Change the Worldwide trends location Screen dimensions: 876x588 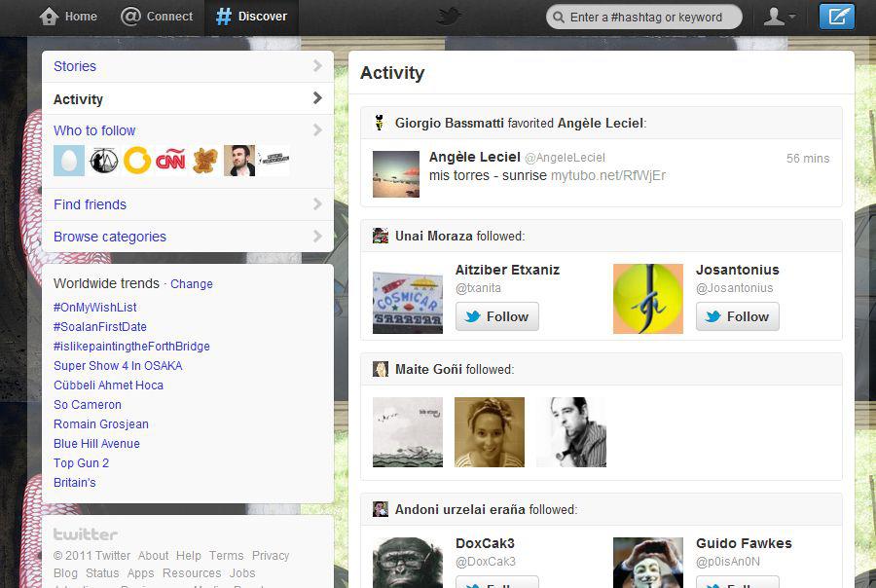[x=192, y=284]
